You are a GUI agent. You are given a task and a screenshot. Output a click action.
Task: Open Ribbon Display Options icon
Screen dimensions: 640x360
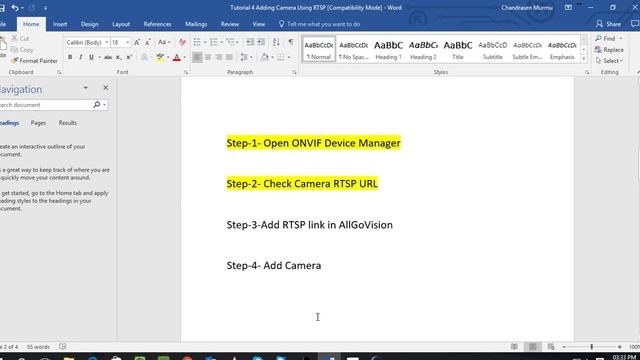tap(568, 8)
